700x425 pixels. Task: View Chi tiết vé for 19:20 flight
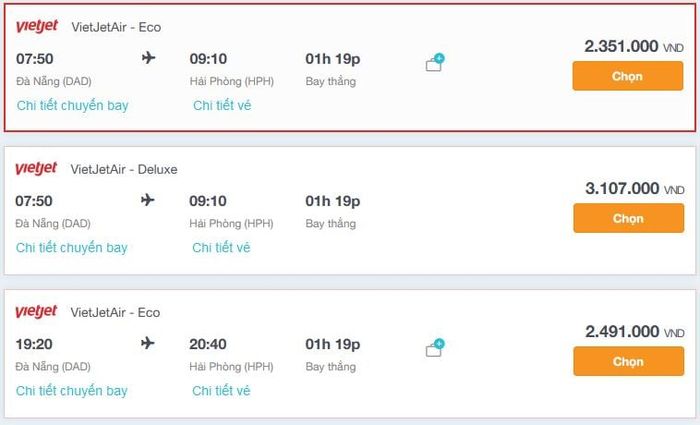point(221,391)
